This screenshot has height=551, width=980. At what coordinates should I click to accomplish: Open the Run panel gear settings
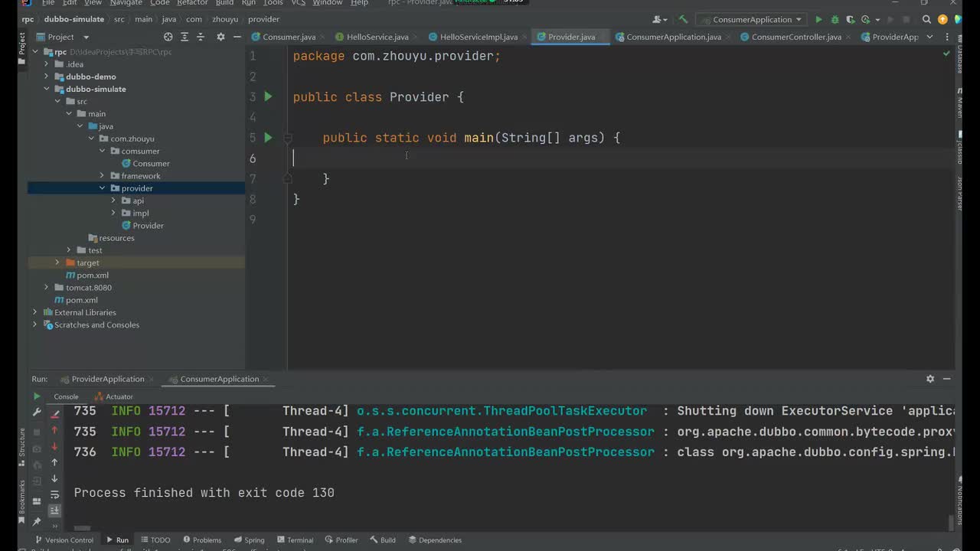point(930,379)
